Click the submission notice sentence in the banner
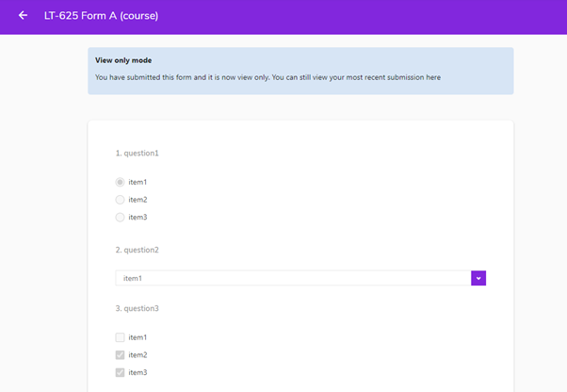567x392 pixels. click(x=267, y=77)
